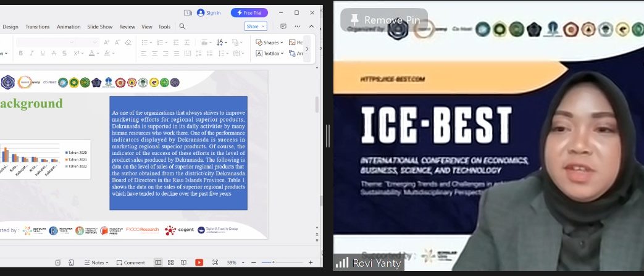Click the Sign in link

click(213, 13)
